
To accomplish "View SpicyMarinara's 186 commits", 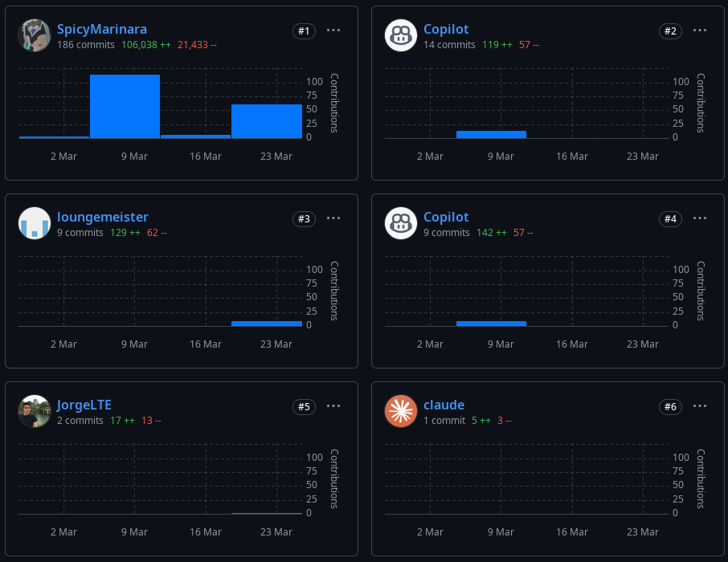I will (86, 45).
